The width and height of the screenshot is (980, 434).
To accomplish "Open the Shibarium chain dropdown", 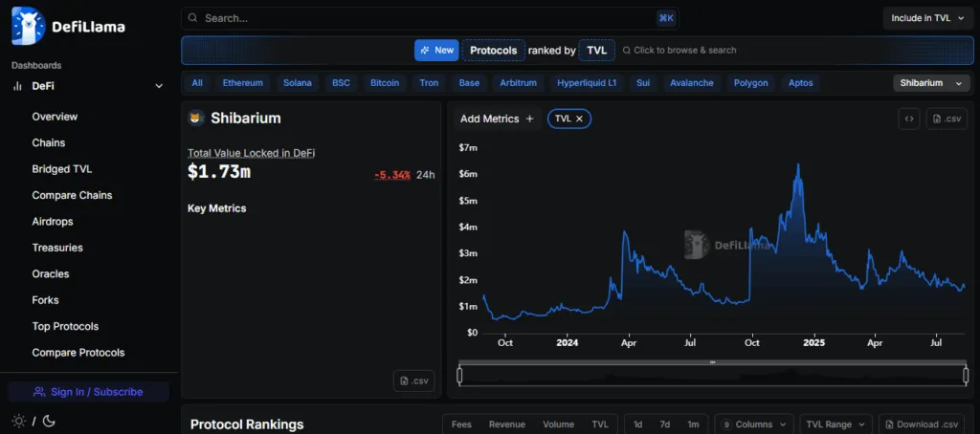I will [x=931, y=82].
